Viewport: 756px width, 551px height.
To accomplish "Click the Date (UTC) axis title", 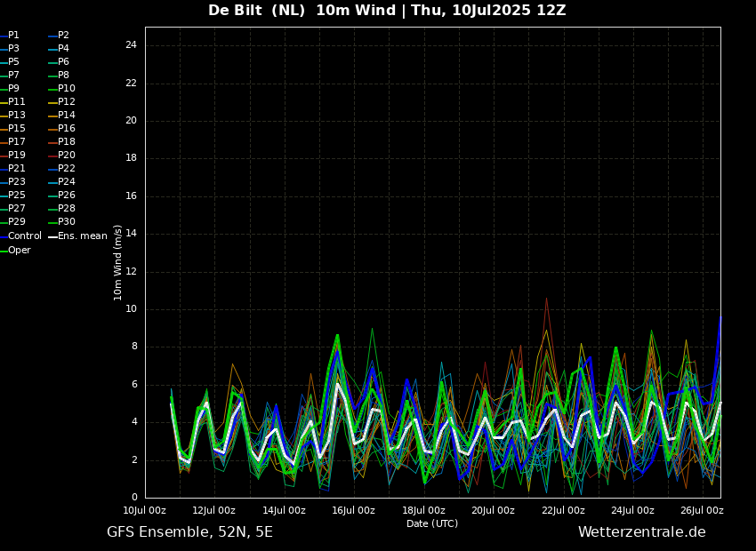I will [x=432, y=523].
